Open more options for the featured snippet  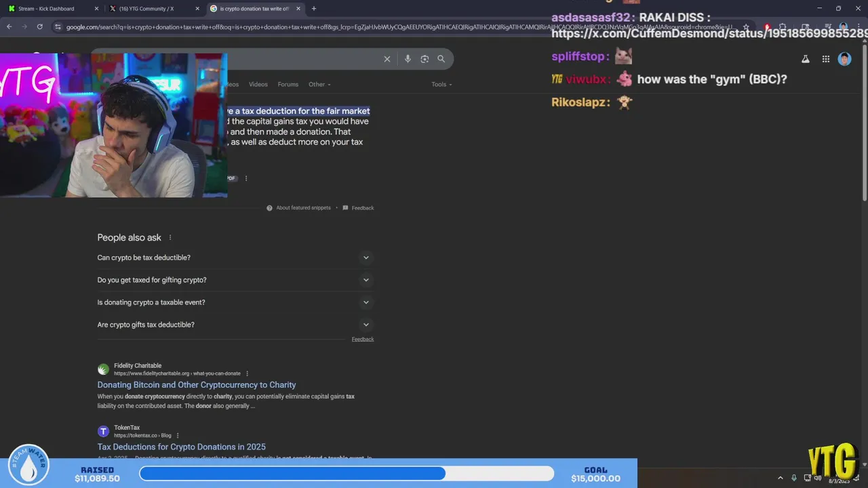point(246,178)
